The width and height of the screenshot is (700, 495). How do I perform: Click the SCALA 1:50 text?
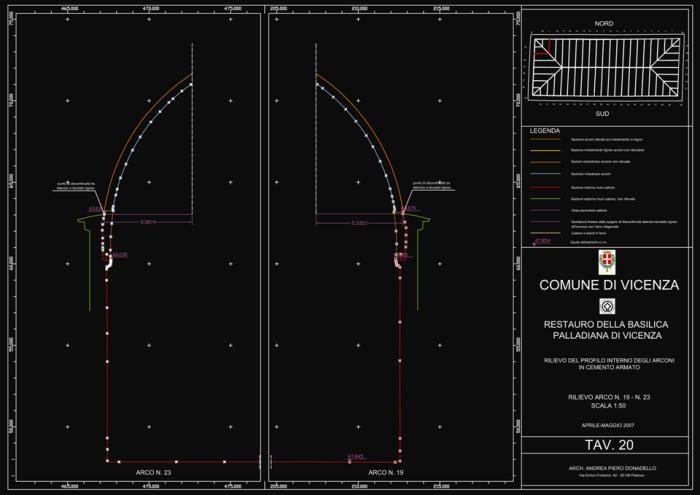(x=608, y=406)
